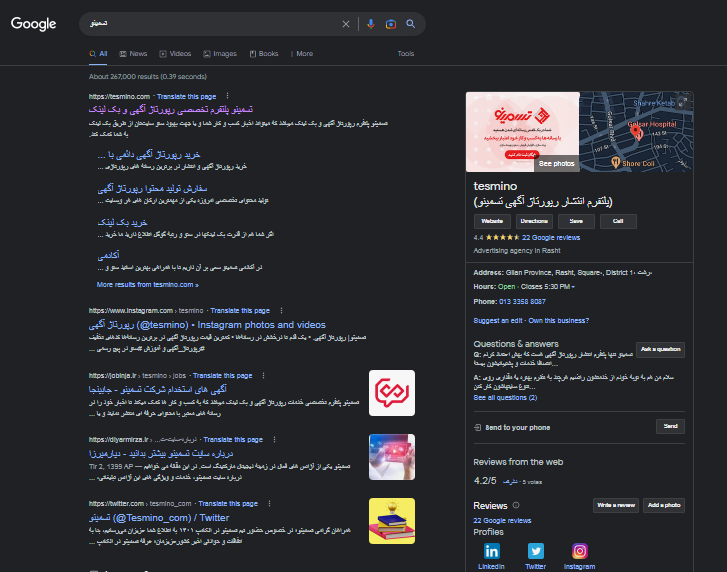Screen dimensions: 727x572
Task: Click See photos on the business image
Action: click(x=556, y=164)
